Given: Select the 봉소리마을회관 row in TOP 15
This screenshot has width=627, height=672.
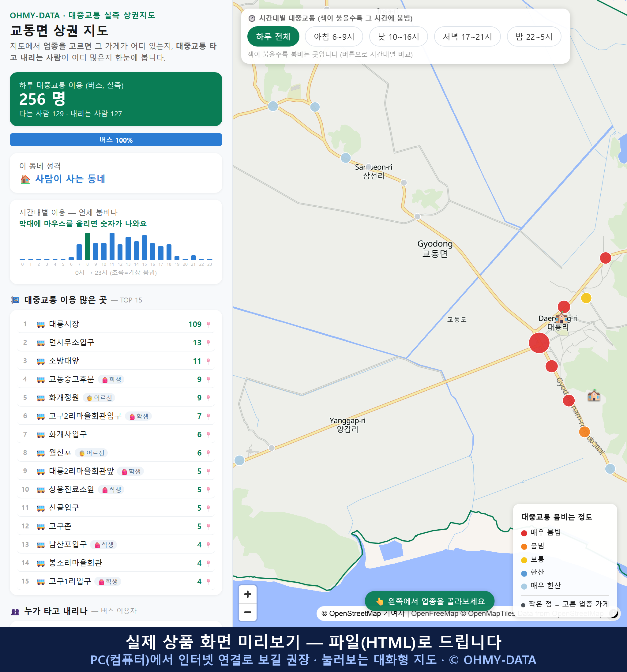Looking at the screenshot, I should pyautogui.click(x=116, y=563).
